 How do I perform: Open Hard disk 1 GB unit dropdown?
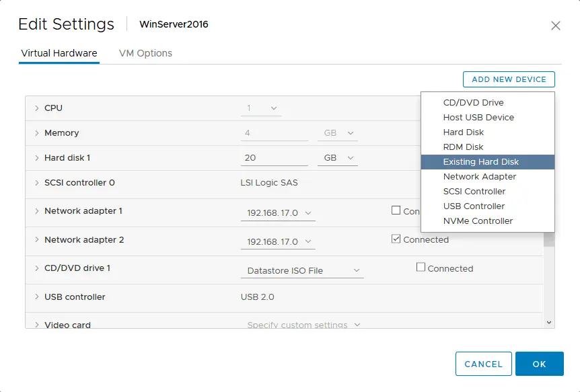click(338, 158)
